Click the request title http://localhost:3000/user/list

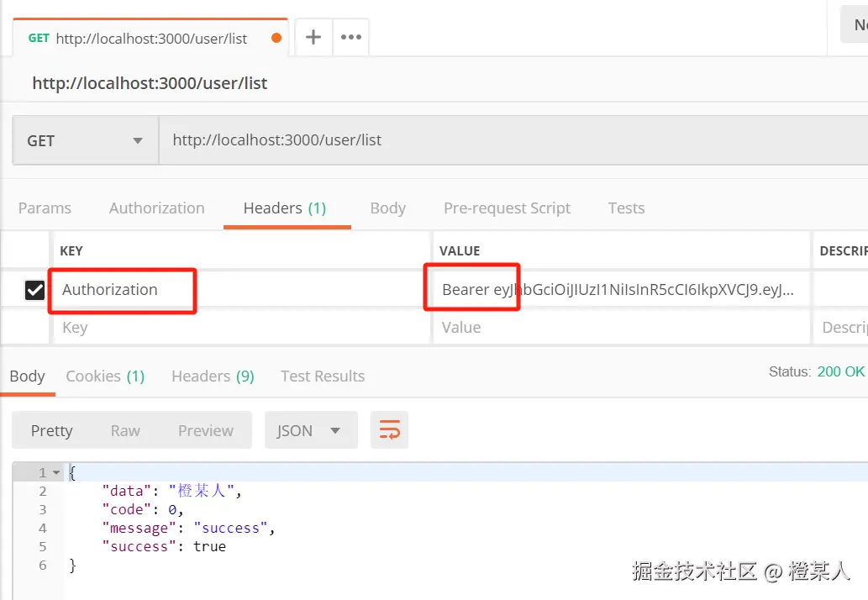(150, 83)
